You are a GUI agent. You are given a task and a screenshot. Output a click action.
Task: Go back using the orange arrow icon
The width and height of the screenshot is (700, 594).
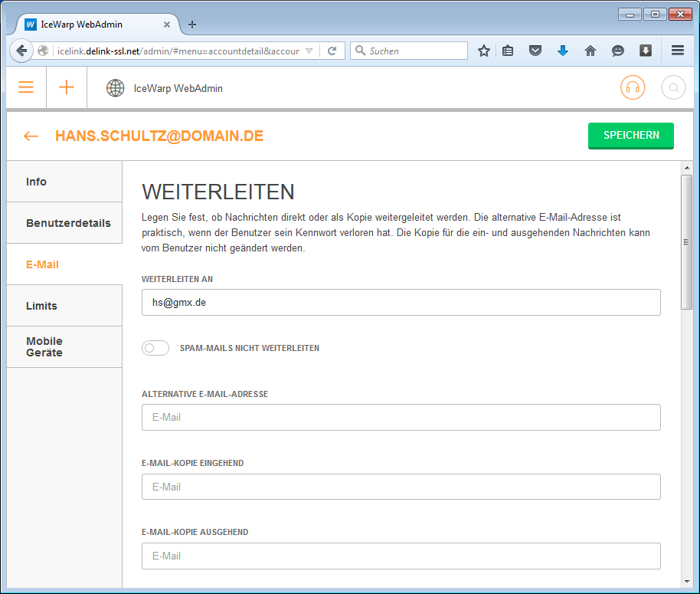click(31, 136)
